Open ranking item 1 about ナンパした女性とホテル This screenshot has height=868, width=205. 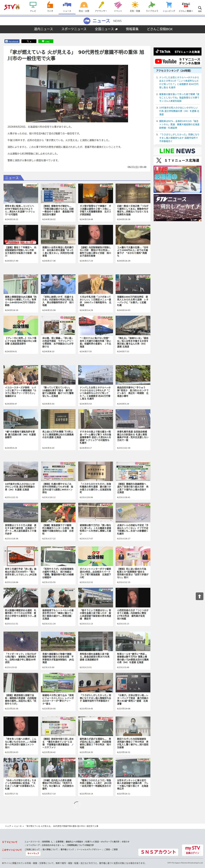tap(179, 82)
